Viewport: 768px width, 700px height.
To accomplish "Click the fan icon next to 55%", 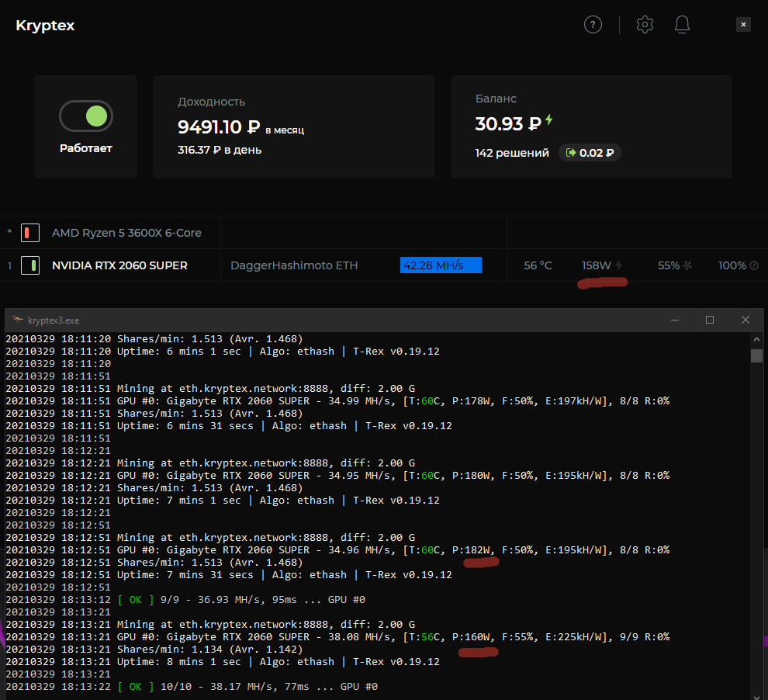I will 687,265.
